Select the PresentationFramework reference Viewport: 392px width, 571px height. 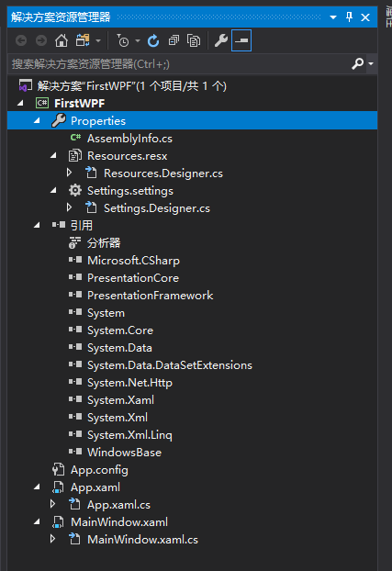click(150, 296)
